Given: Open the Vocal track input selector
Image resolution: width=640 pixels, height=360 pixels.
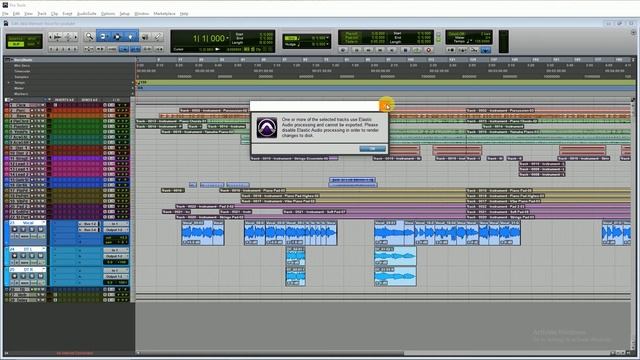Looking at the screenshot, I should (116, 224).
